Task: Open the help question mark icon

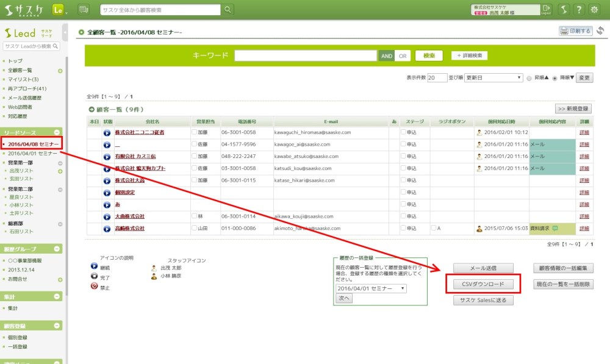Action: pyautogui.click(x=579, y=9)
